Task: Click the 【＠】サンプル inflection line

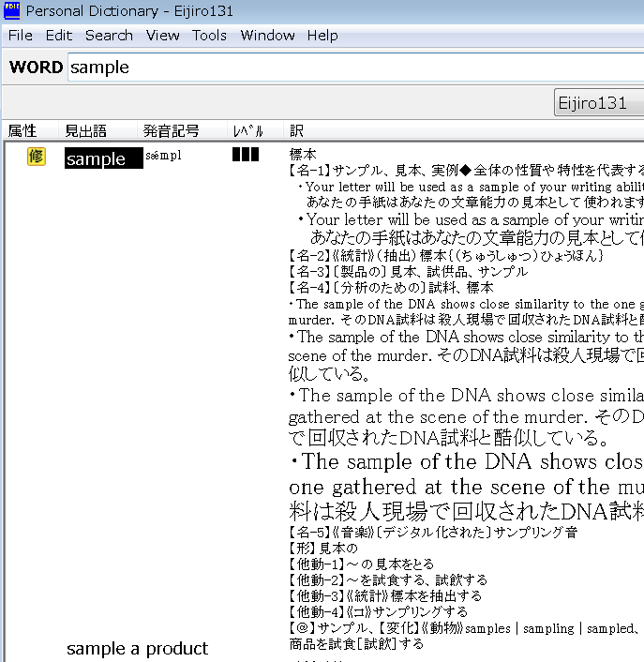Action: 466,628
